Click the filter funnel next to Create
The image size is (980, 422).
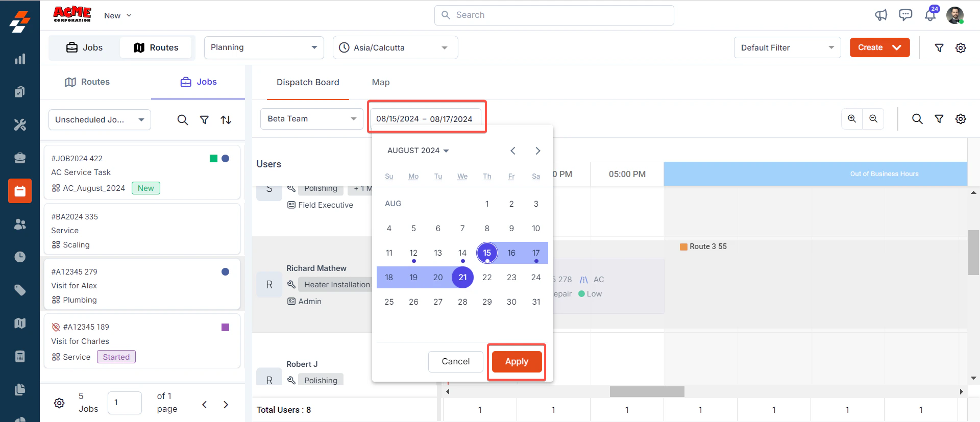pos(939,48)
